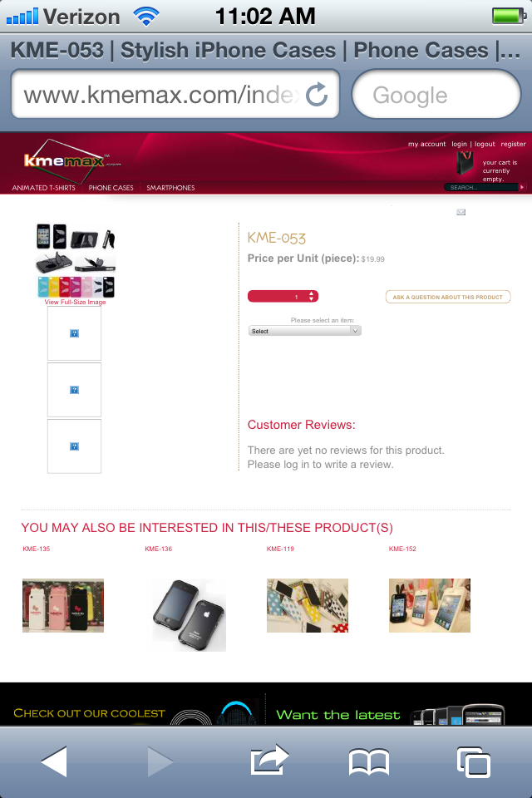Click the search go arrow button
Screen dimensions: 532x798
(x=522, y=187)
